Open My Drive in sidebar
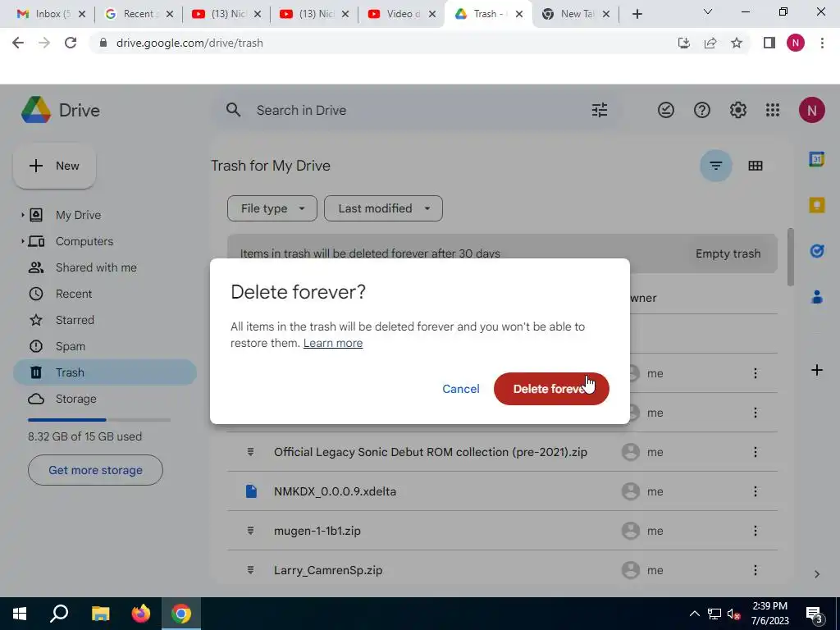 point(78,215)
